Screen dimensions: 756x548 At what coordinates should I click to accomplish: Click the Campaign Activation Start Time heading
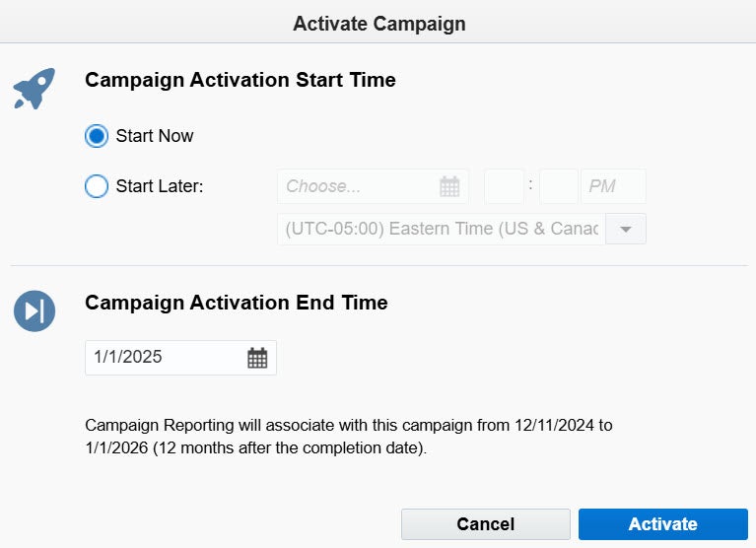241,80
